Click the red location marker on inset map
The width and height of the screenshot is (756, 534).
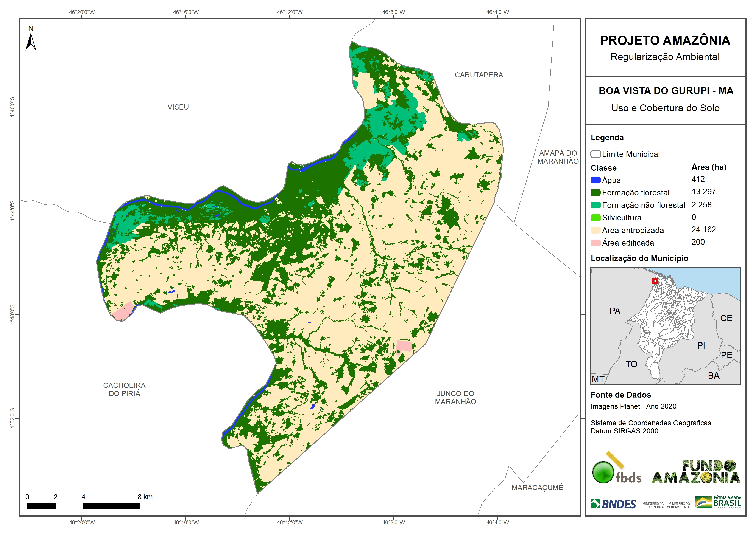(655, 281)
